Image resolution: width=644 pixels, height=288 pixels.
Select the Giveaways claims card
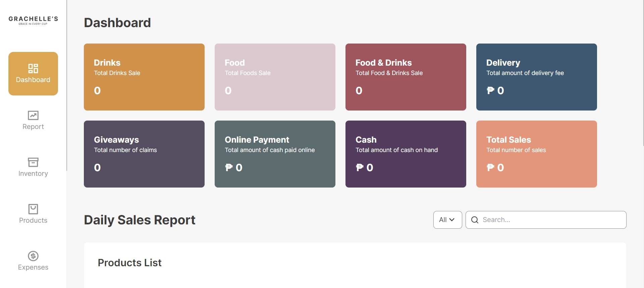pos(144,154)
